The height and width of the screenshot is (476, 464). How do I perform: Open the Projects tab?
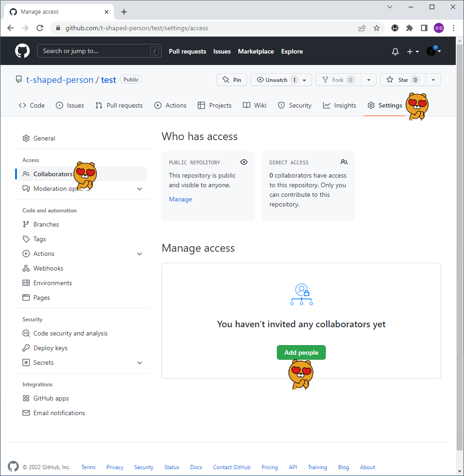click(215, 105)
